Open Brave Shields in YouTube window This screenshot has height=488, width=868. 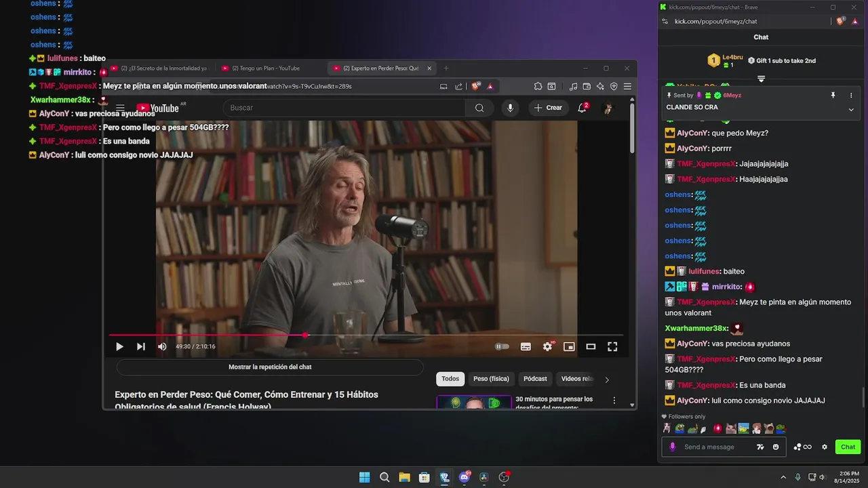(476, 86)
